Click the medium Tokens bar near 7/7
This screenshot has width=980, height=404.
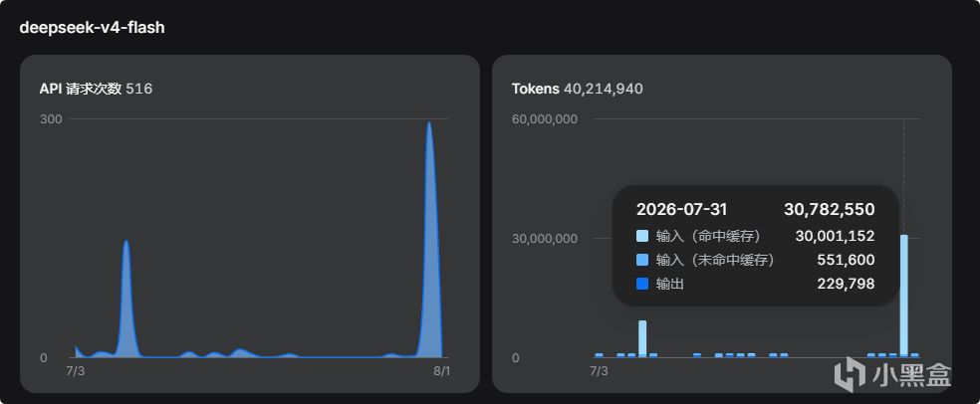click(x=642, y=339)
